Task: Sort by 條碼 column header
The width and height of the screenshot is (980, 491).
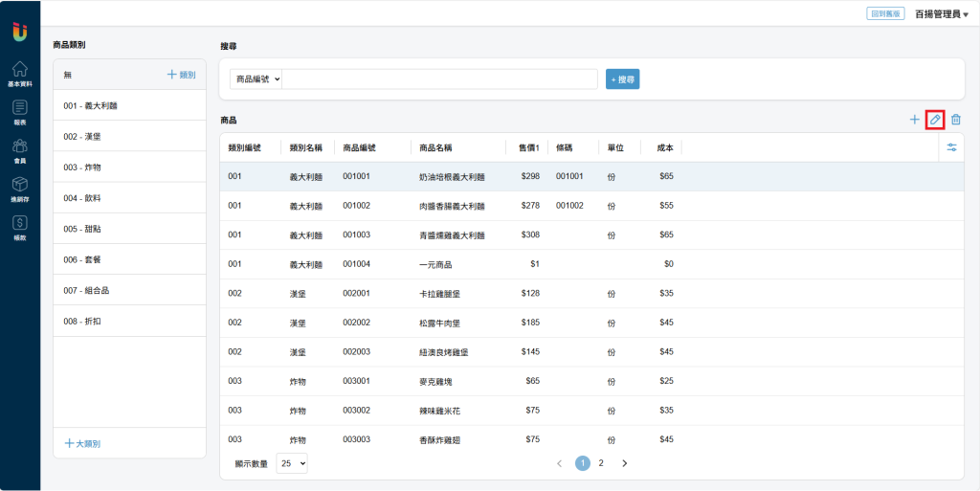Action: pyautogui.click(x=564, y=148)
